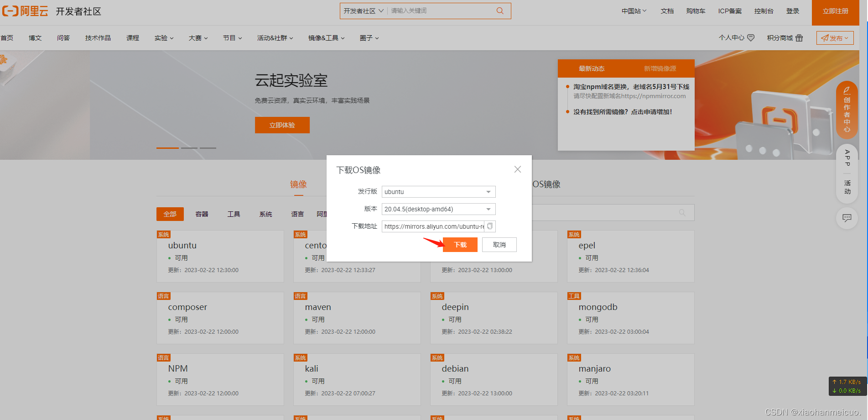Viewport: 868px width, 420px height.
Task: Open the feedback chat bubble icon
Action: pos(847,218)
